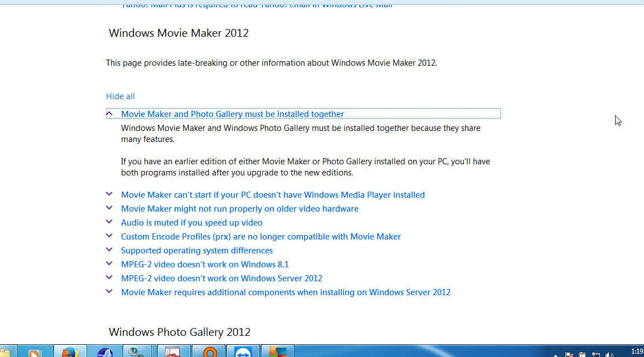This screenshot has width=644, height=357.
Task: Click the network tray icon
Action: tap(596, 355)
